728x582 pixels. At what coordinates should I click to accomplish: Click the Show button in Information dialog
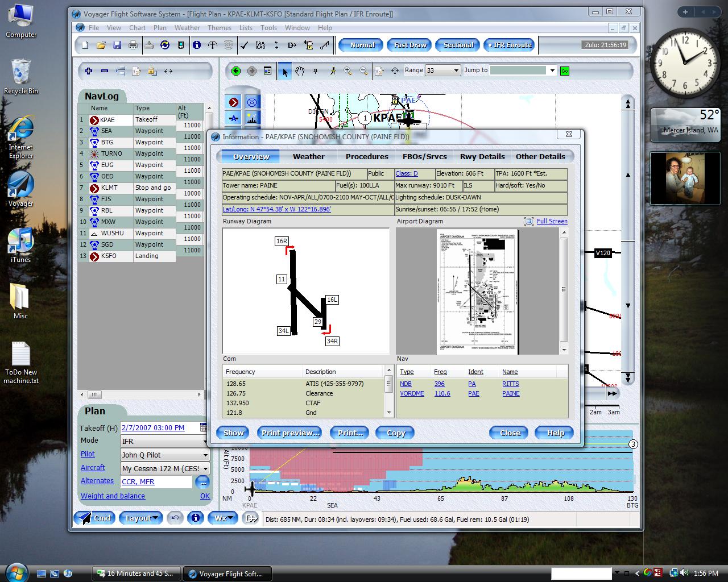pos(233,433)
